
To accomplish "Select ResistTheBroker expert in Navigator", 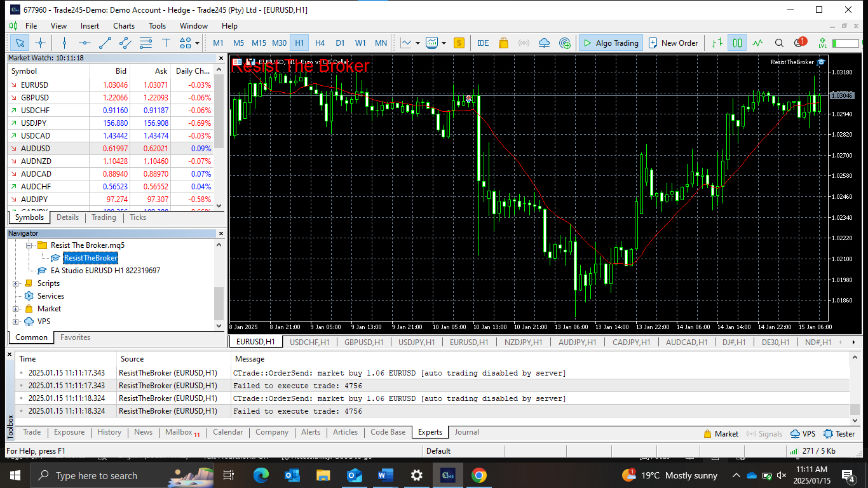I will point(90,258).
